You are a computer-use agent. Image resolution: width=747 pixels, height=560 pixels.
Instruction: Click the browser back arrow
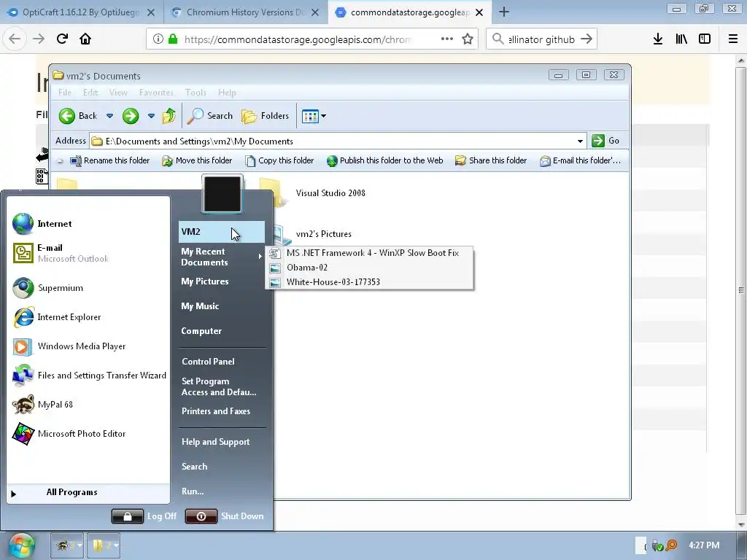[15, 39]
